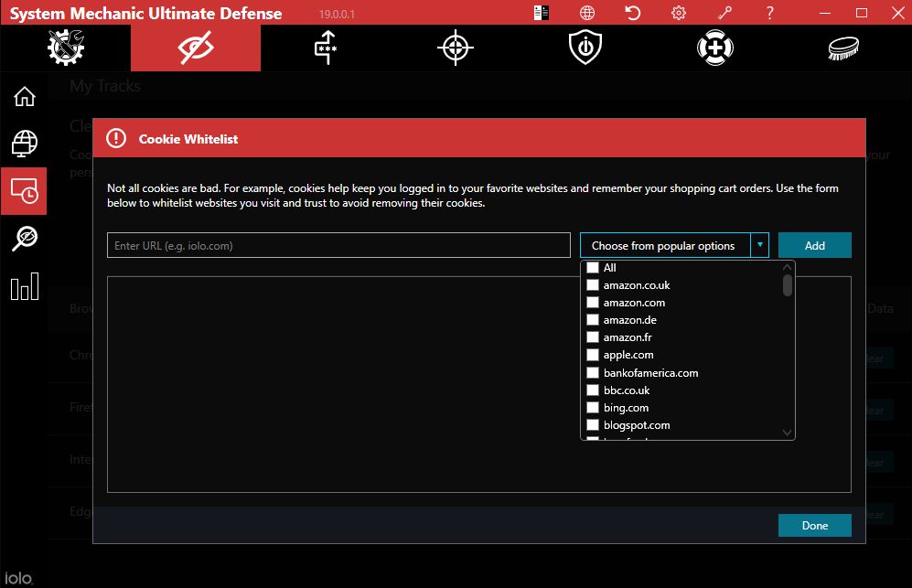Click the Add button
Screen dimensions: 912x588
point(814,245)
